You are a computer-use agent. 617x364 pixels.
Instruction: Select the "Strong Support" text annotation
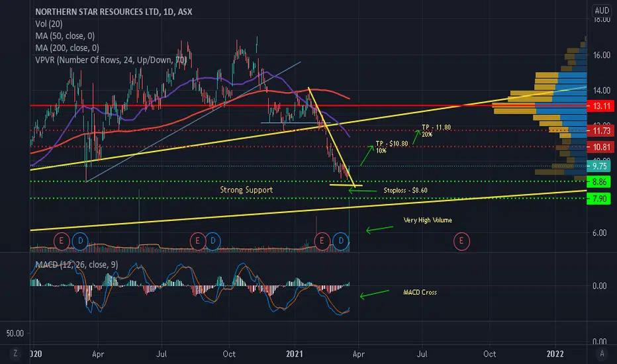pos(246,190)
